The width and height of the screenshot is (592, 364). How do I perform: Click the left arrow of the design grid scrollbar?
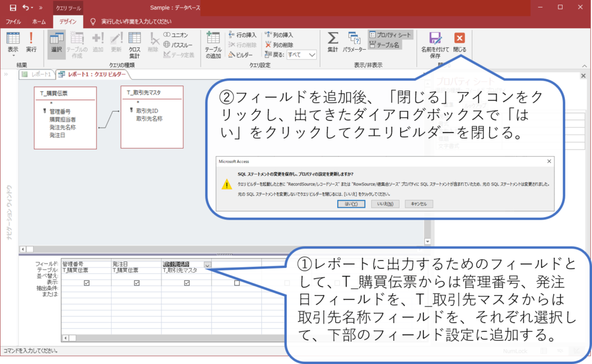click(65, 338)
